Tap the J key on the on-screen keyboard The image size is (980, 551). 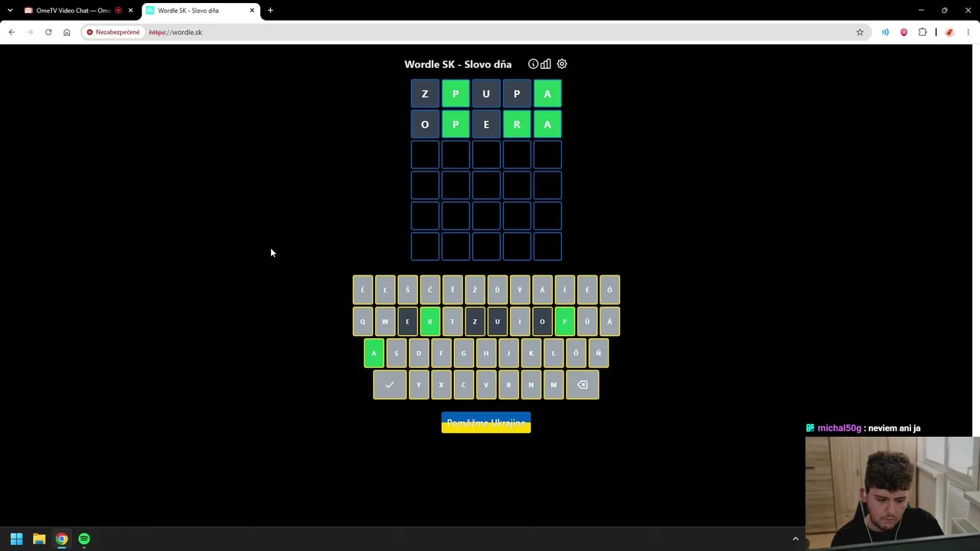508,354
